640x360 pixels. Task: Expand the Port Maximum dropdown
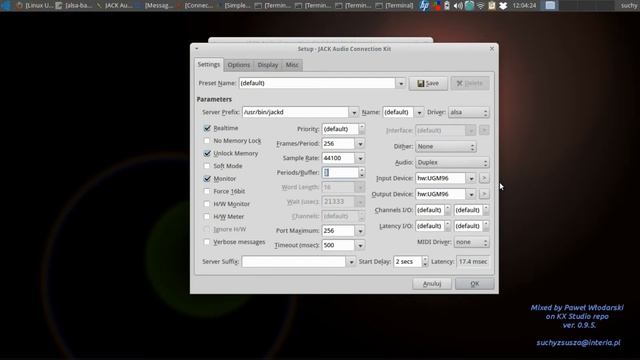pos(360,231)
